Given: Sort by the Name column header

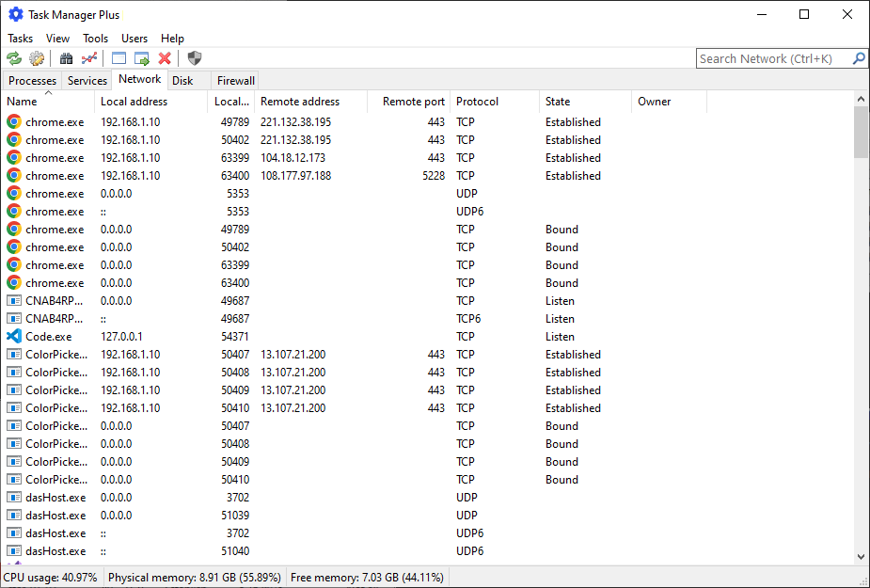Looking at the screenshot, I should pyautogui.click(x=48, y=101).
